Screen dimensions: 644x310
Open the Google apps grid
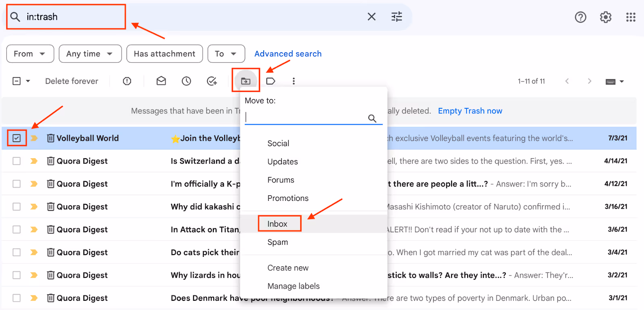[x=631, y=17]
